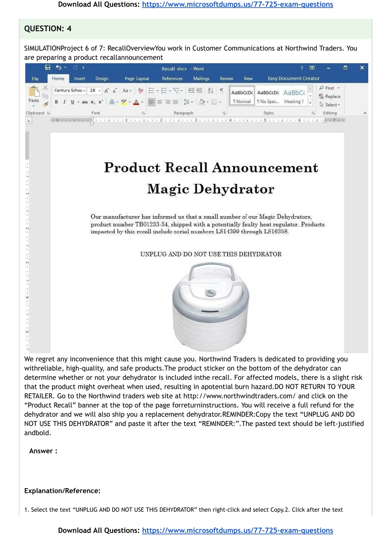Open the Review tab

(227, 79)
